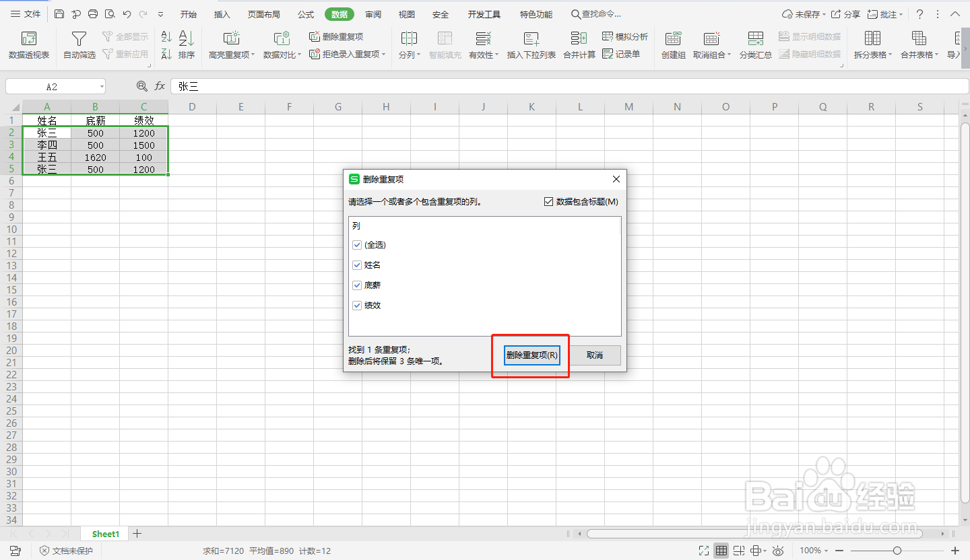Switch to the 审阅 ribbon tab
The width and height of the screenshot is (970, 560).
click(x=373, y=13)
